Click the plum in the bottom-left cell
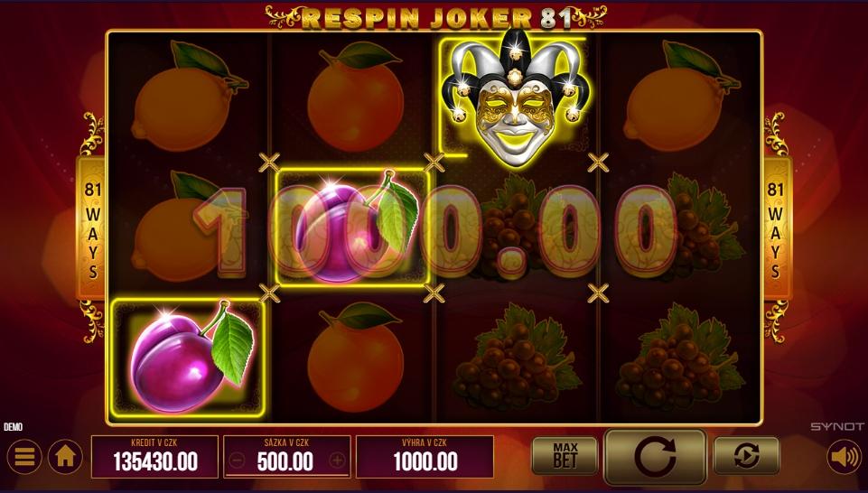Viewport: 868px width, 493px height. pyautogui.click(x=188, y=357)
